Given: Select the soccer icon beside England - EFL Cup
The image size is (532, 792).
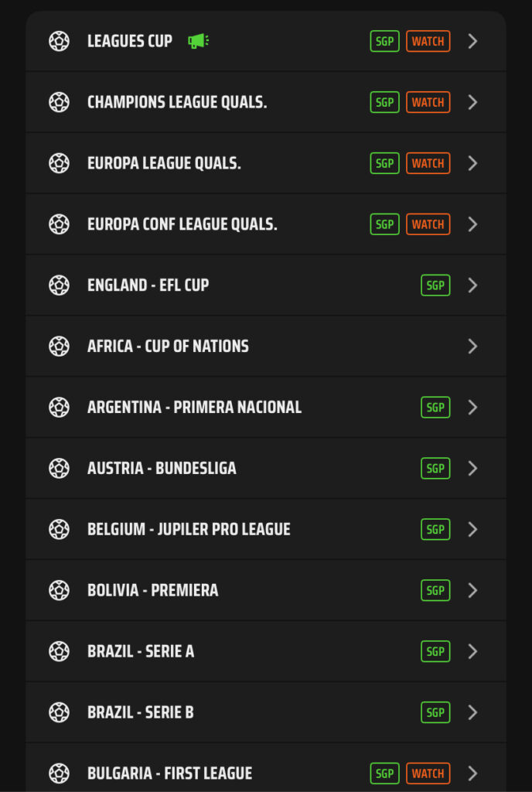Looking at the screenshot, I should [59, 285].
